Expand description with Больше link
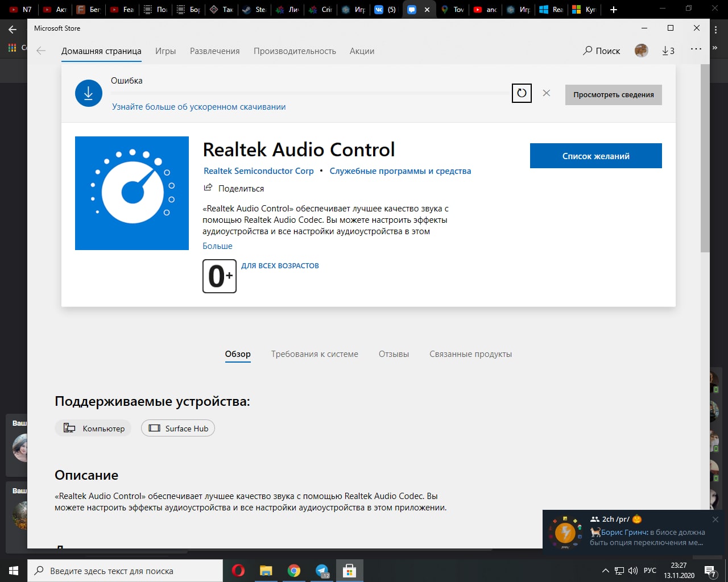This screenshot has height=582, width=728. [217, 246]
